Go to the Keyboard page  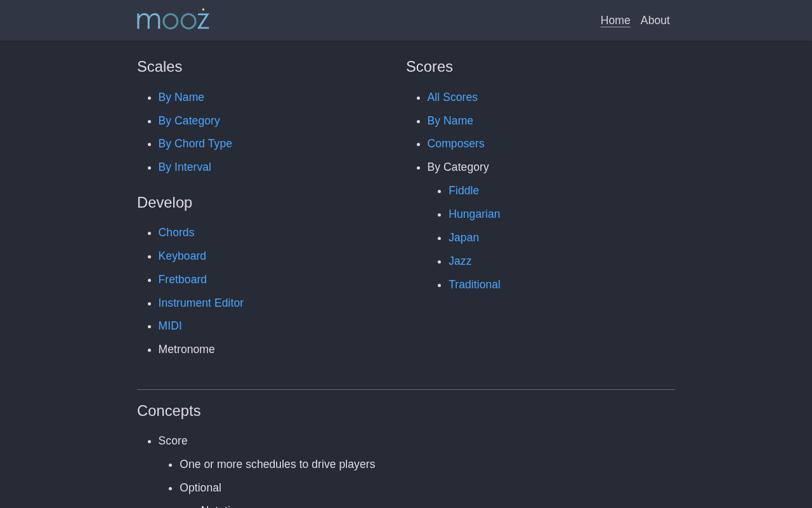click(182, 256)
